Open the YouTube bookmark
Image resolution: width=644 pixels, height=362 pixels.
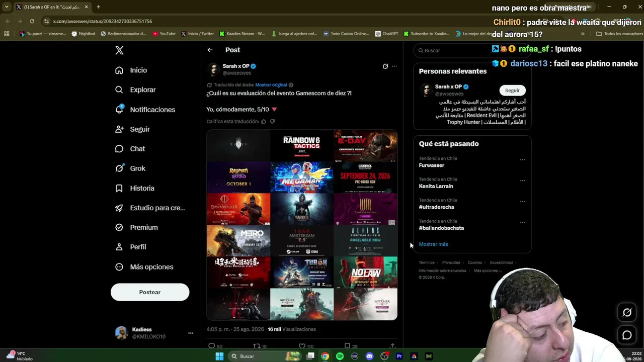click(164, 34)
